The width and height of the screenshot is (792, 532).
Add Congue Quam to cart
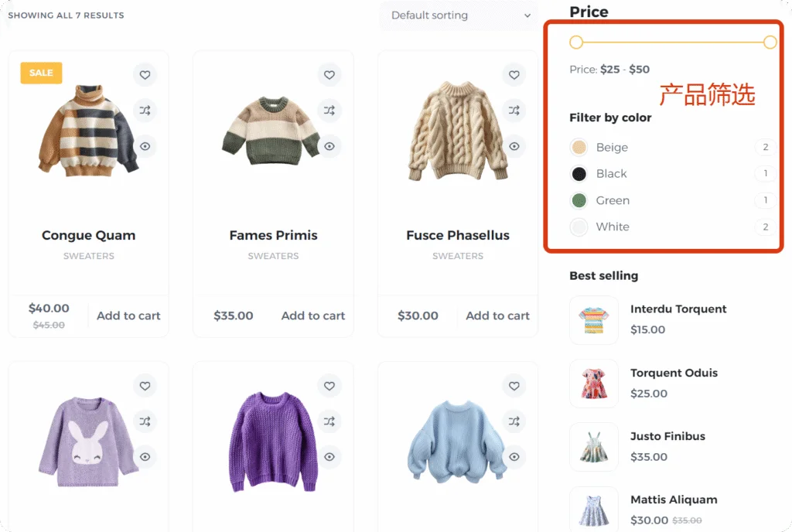click(x=128, y=315)
